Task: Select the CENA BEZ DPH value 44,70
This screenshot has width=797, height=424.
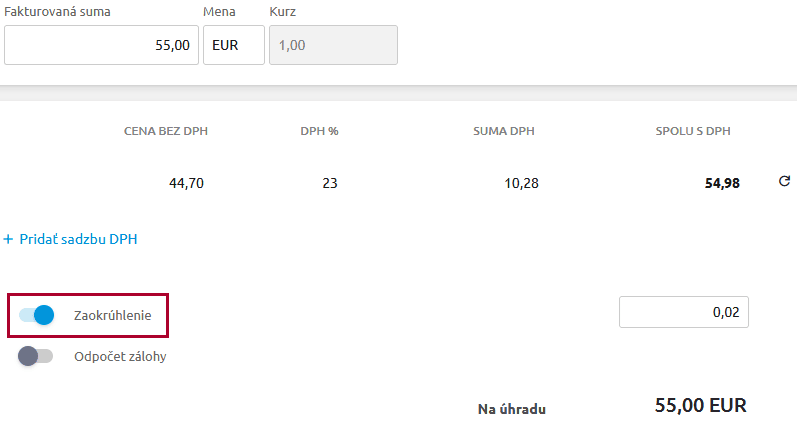Action: 189,183
